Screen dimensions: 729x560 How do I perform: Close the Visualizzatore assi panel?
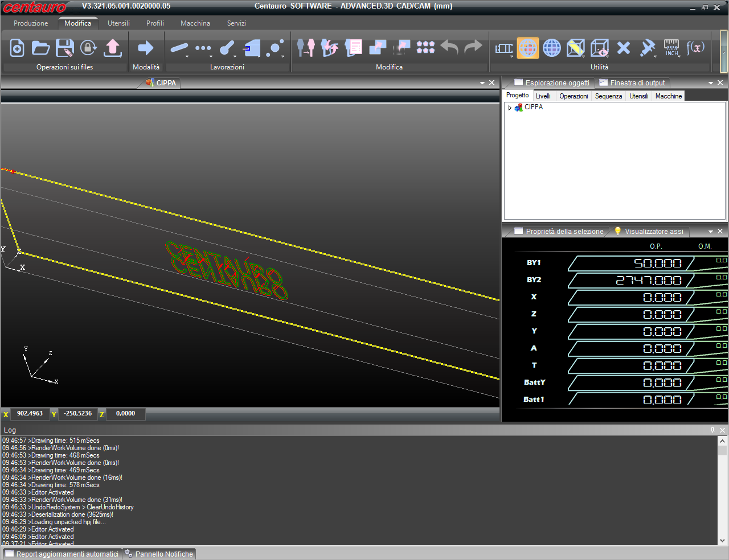coord(720,232)
